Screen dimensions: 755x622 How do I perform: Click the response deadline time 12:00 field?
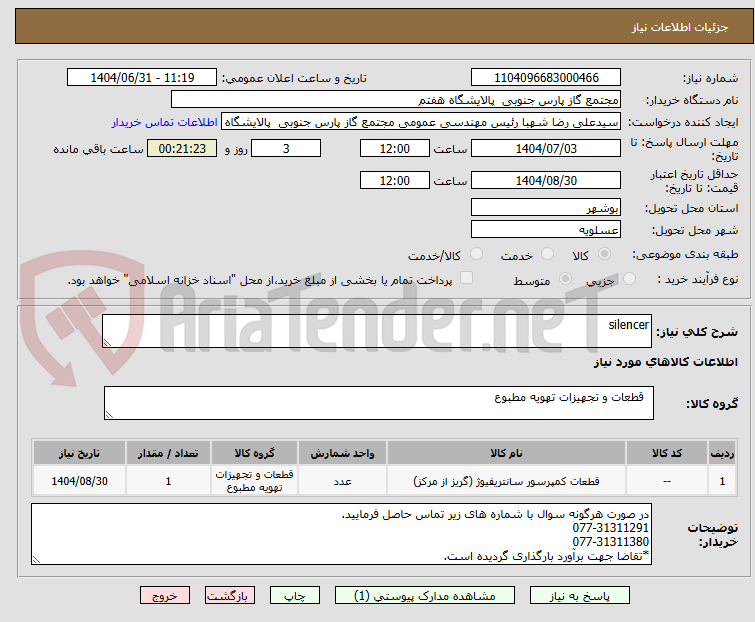click(395, 148)
